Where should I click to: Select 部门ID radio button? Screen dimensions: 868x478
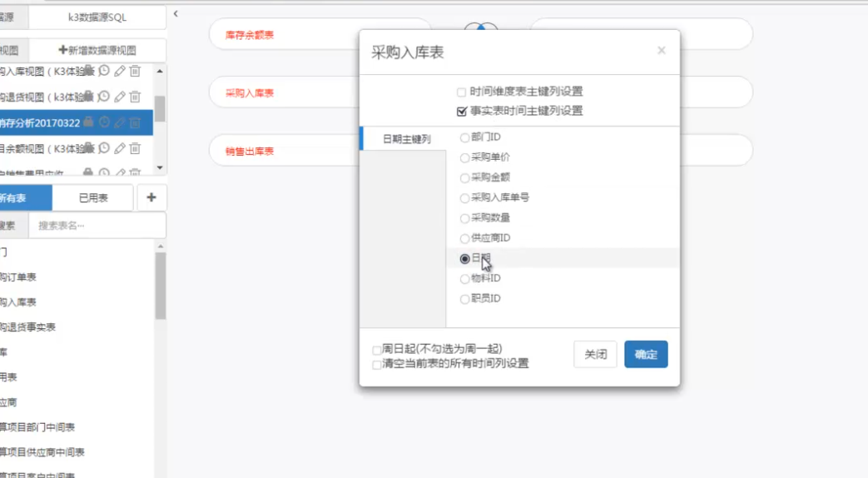pos(464,137)
